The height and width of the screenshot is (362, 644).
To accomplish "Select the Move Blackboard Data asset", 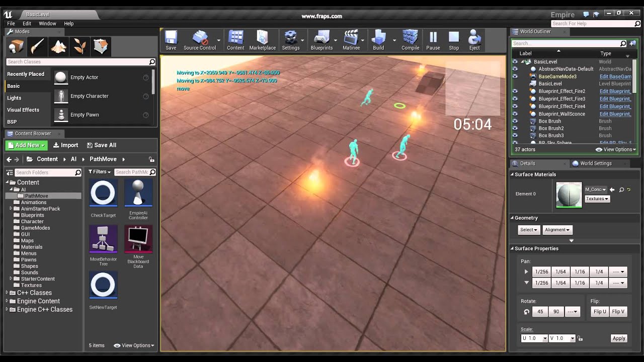I will coord(138,246).
